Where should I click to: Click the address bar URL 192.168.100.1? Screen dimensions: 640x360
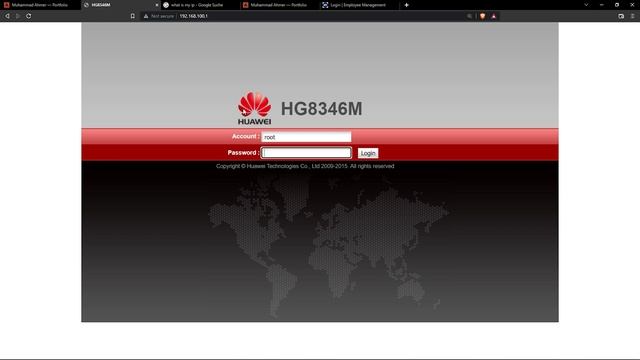point(193,16)
